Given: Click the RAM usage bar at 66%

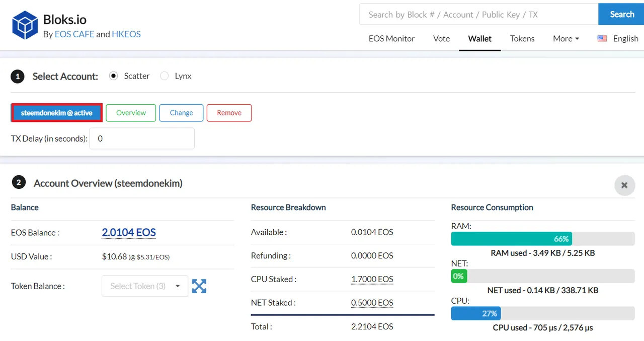Looking at the screenshot, I should click(x=543, y=239).
